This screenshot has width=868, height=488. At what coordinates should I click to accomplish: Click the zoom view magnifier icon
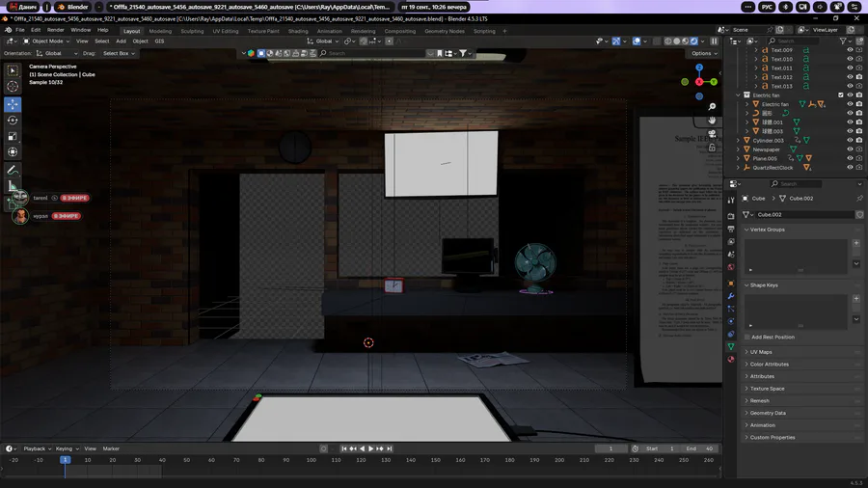tap(712, 106)
